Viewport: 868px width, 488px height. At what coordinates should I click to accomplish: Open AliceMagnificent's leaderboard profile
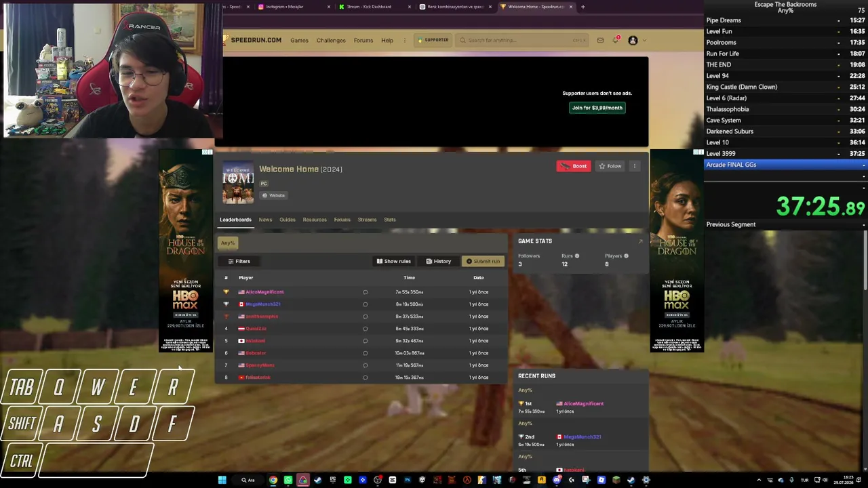[x=264, y=292]
